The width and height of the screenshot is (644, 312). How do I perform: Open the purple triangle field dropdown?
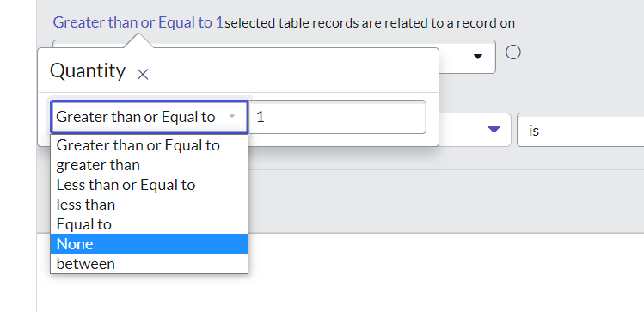(x=494, y=130)
